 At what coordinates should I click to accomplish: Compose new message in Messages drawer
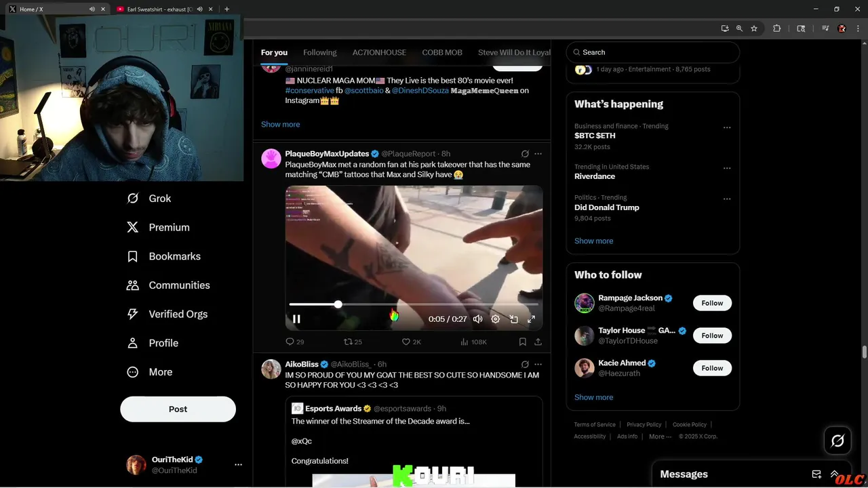click(x=816, y=474)
